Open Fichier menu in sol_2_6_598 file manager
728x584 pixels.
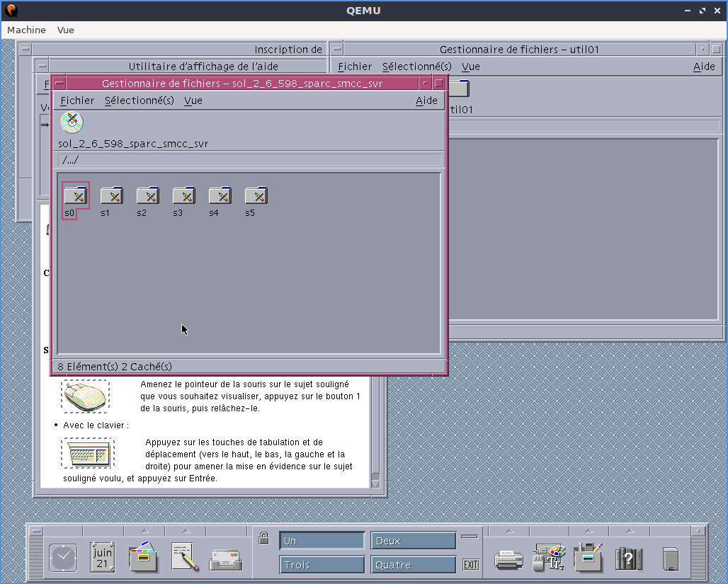click(77, 101)
